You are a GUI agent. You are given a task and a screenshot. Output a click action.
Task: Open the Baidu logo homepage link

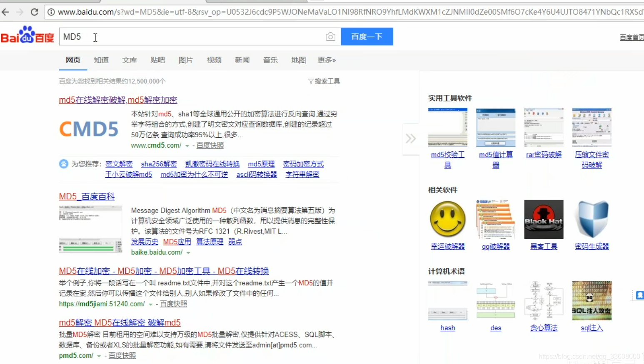(x=27, y=35)
